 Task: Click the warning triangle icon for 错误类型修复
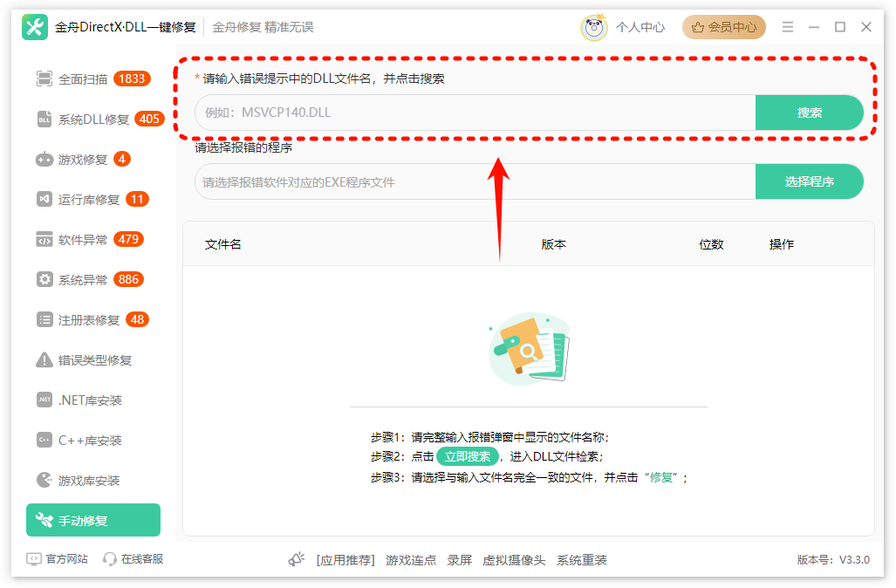pyautogui.click(x=44, y=360)
